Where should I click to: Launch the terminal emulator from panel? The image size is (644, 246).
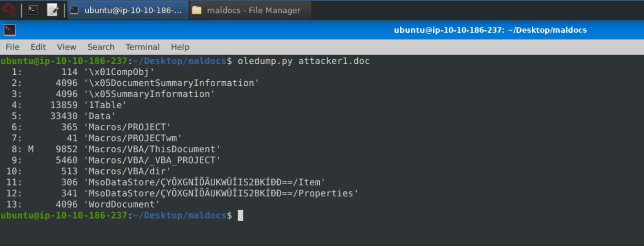pyautogui.click(x=33, y=10)
